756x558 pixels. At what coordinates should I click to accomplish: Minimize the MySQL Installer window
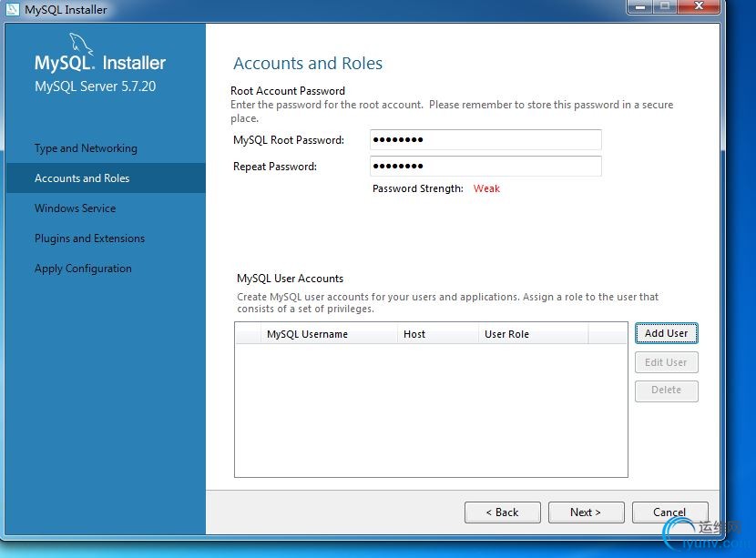point(640,6)
